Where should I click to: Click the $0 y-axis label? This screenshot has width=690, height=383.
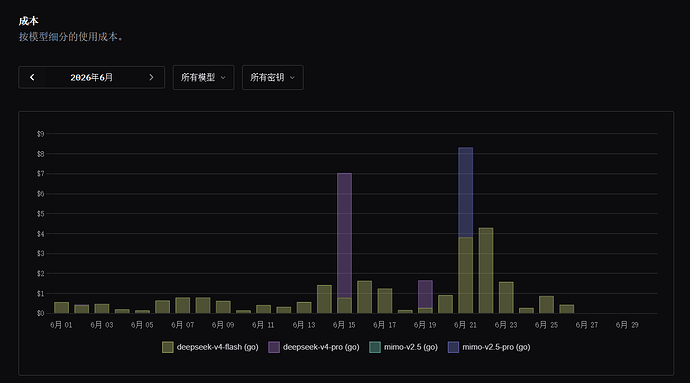point(40,313)
